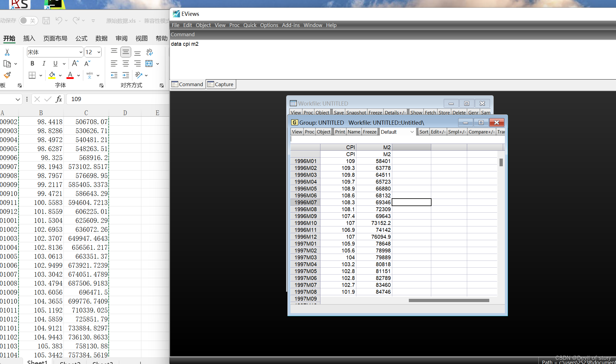Click the Freeze button in Group window

(x=370, y=132)
